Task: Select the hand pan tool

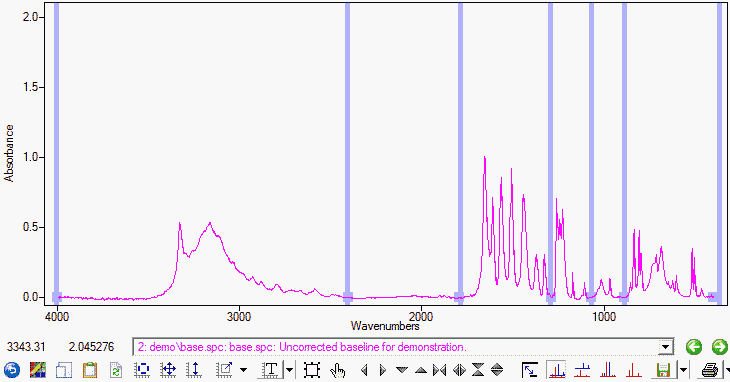Action: (338, 370)
